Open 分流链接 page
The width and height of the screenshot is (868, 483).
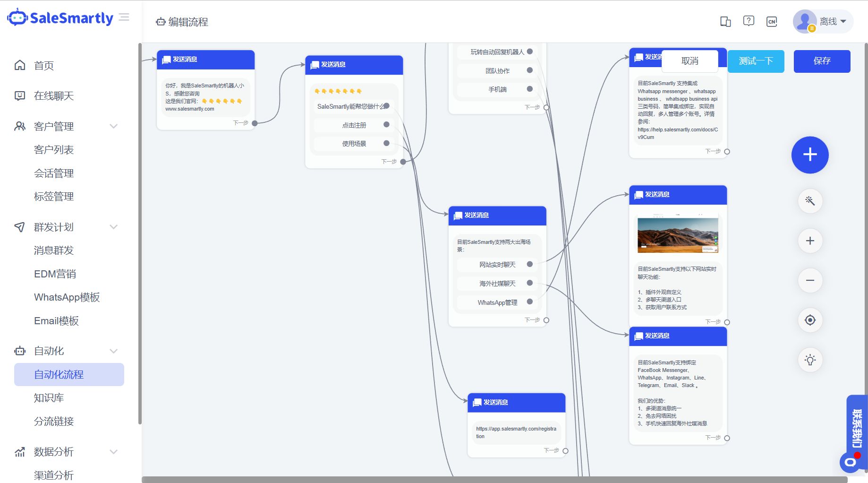click(54, 422)
